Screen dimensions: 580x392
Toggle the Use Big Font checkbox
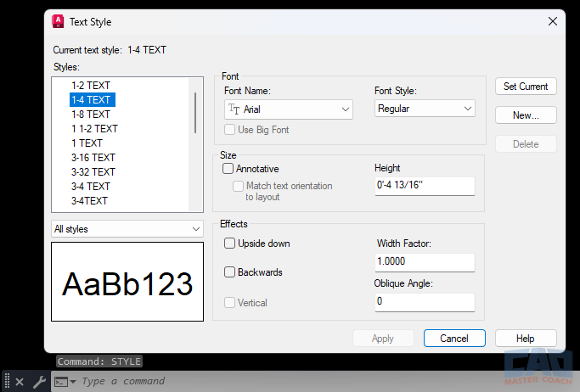click(x=229, y=130)
